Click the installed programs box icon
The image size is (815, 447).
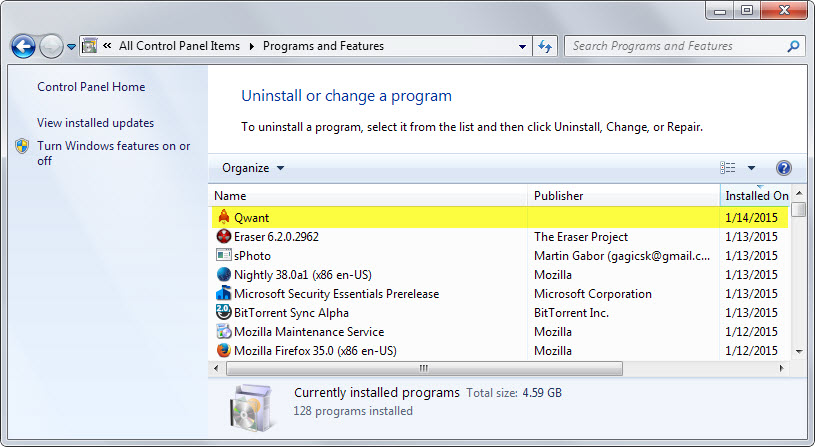coord(252,409)
